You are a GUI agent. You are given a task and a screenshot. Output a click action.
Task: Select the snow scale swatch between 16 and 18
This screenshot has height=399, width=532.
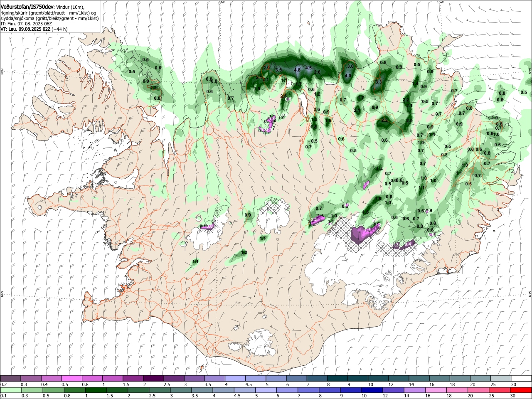(440, 378)
